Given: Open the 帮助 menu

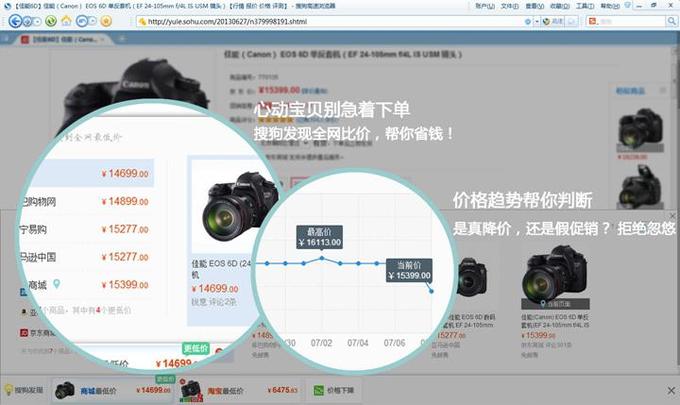Looking at the screenshot, I should 610,6.
